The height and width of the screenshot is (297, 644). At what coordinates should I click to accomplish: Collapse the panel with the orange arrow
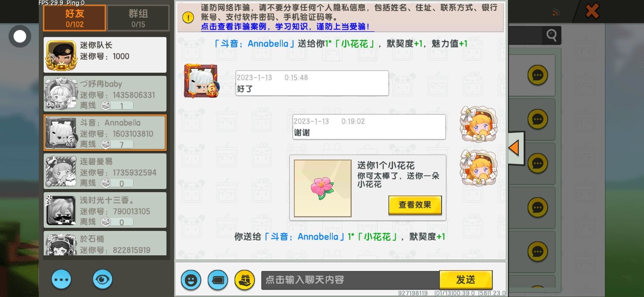pyautogui.click(x=515, y=148)
